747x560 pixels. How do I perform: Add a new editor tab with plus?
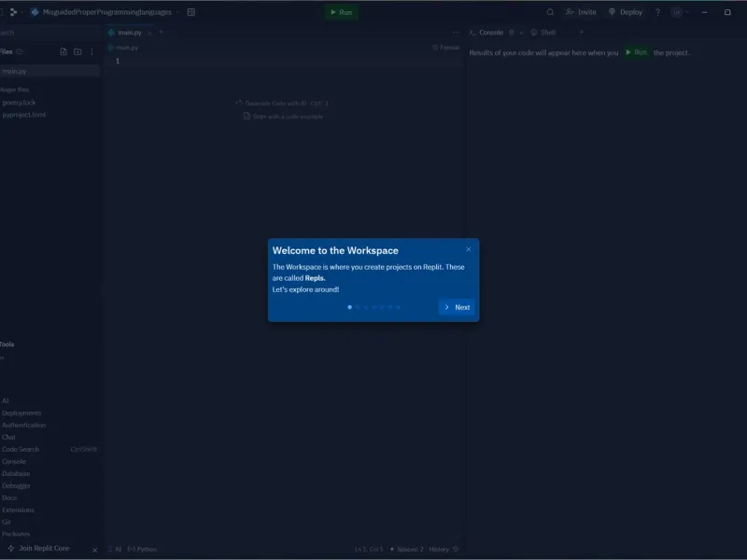(x=161, y=32)
